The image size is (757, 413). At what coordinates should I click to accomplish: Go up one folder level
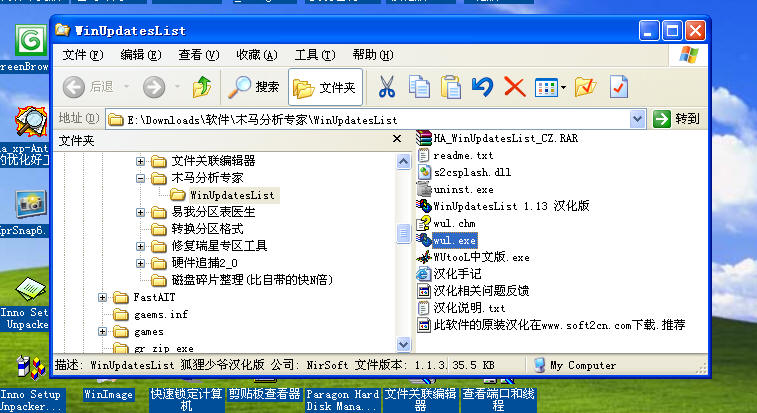pos(202,87)
